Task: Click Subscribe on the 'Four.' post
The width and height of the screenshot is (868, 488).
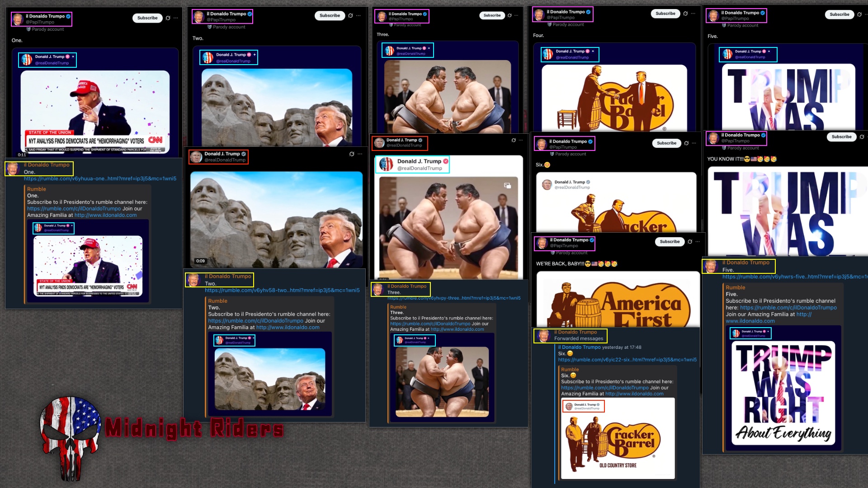Action: [x=665, y=14]
